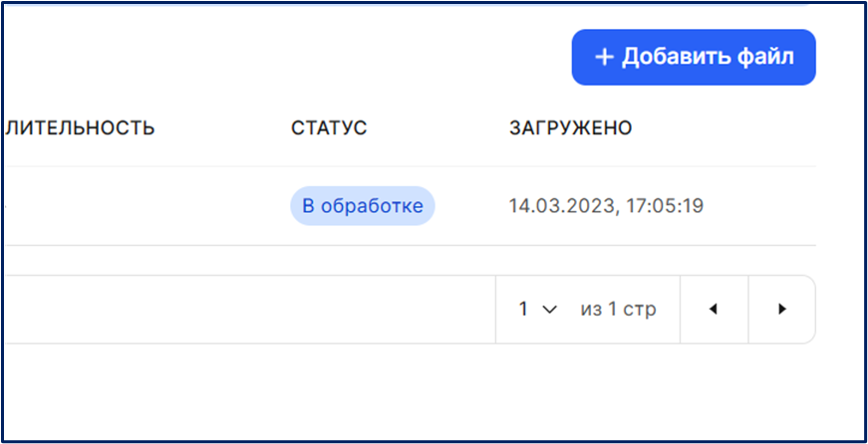Open the page number dropdown chevron

[548, 310]
